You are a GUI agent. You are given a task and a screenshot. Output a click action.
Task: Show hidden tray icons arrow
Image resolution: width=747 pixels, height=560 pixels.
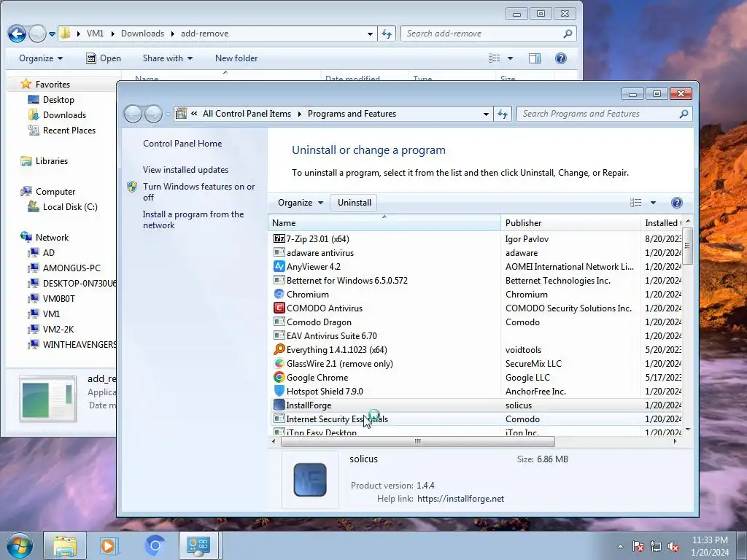620,546
